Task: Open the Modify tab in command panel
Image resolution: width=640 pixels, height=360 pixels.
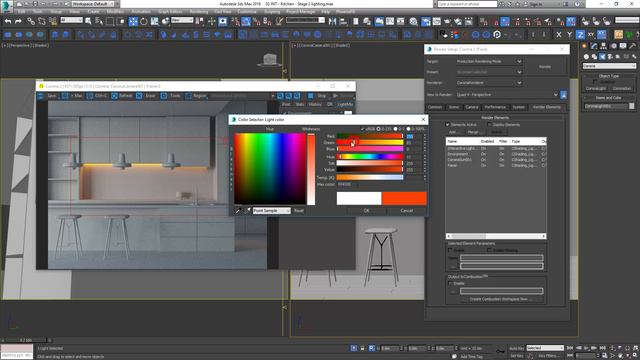Action: pos(594,46)
